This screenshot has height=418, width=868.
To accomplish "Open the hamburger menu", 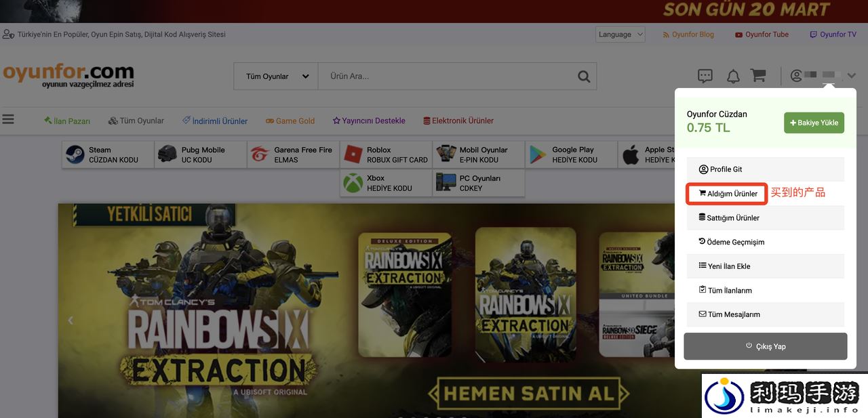I will click(x=8, y=119).
